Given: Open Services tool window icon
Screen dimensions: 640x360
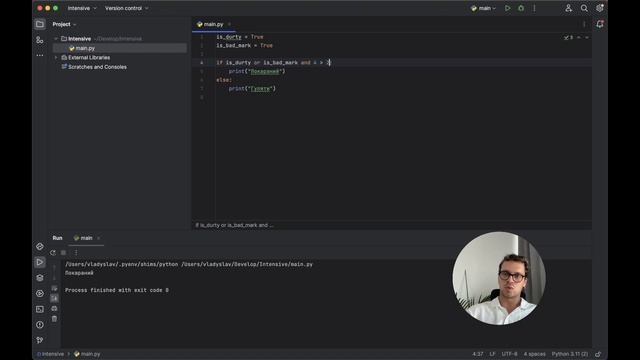Looking at the screenshot, I should 40,293.
